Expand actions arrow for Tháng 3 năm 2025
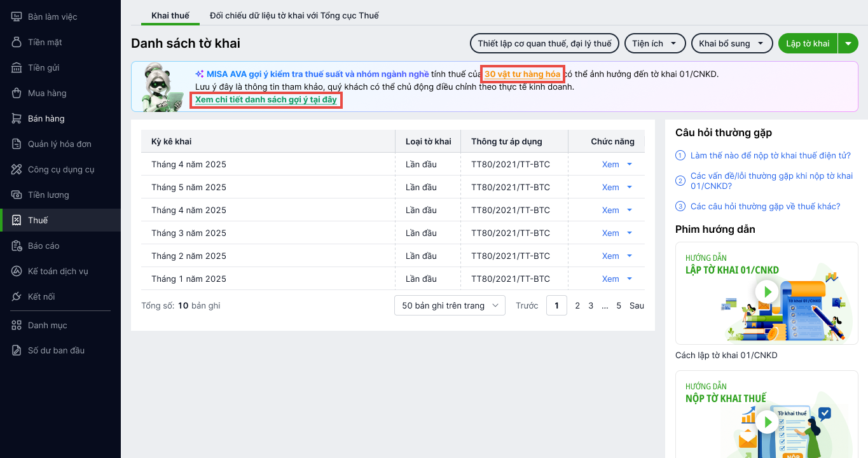The height and width of the screenshot is (458, 868). click(x=630, y=233)
